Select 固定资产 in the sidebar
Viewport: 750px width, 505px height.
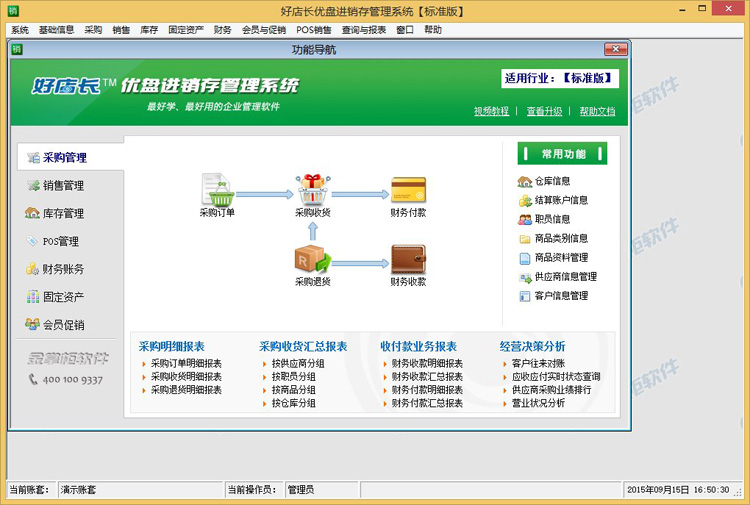[55, 297]
